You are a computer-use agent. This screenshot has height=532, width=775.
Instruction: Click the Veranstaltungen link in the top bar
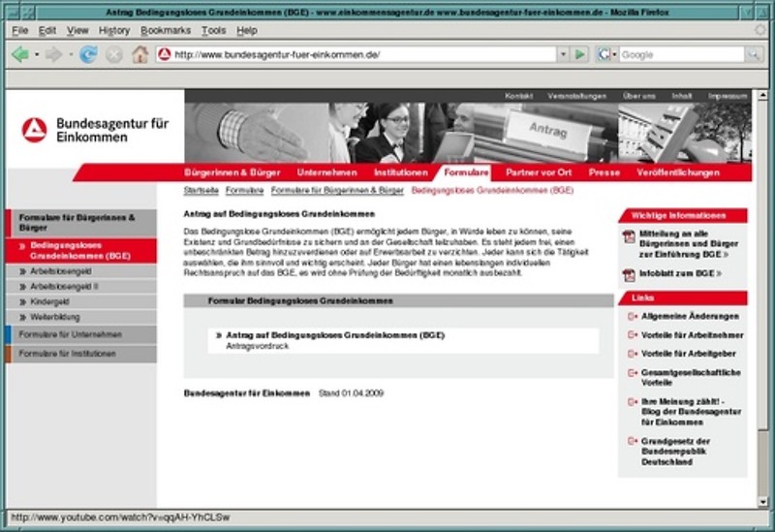click(x=576, y=96)
